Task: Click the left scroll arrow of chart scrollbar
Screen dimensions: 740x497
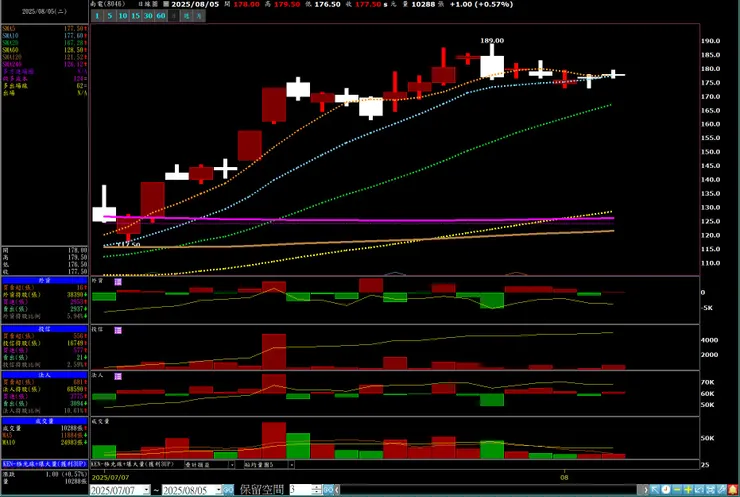Action: [x=337, y=490]
